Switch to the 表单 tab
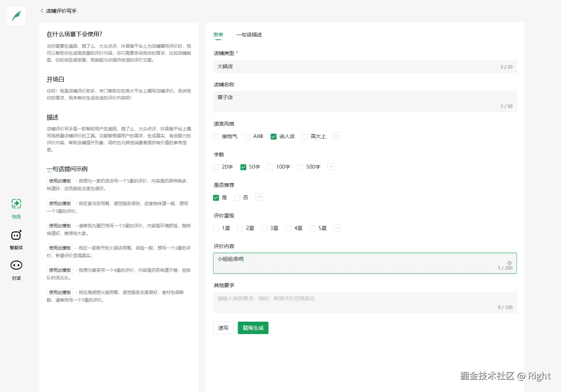 click(x=218, y=35)
